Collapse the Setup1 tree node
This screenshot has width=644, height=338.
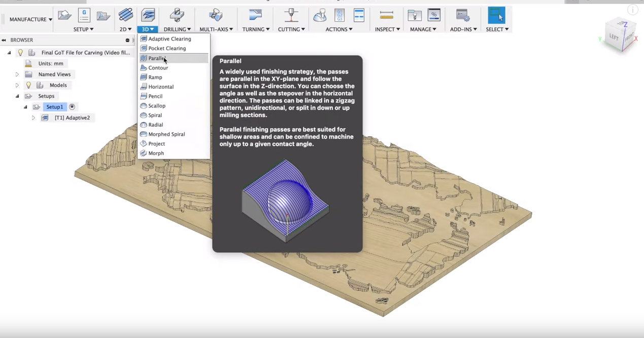[25, 107]
